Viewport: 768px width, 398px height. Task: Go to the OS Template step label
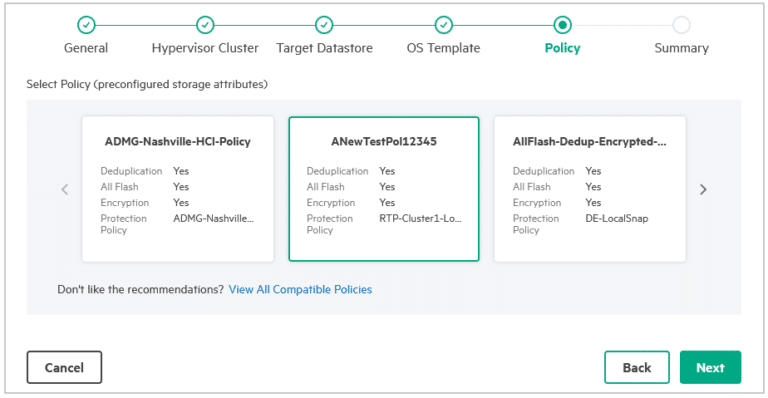[x=443, y=48]
